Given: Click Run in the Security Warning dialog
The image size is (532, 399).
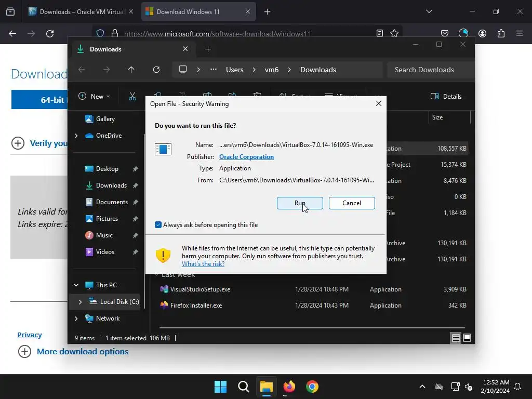Looking at the screenshot, I should [x=300, y=203].
